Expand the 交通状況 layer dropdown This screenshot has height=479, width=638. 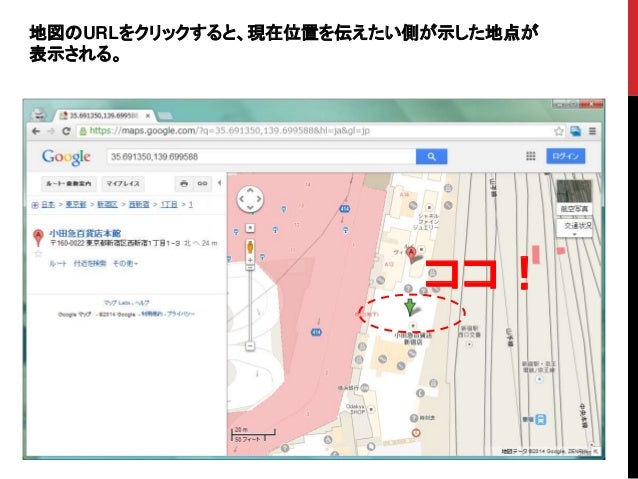coord(575,229)
